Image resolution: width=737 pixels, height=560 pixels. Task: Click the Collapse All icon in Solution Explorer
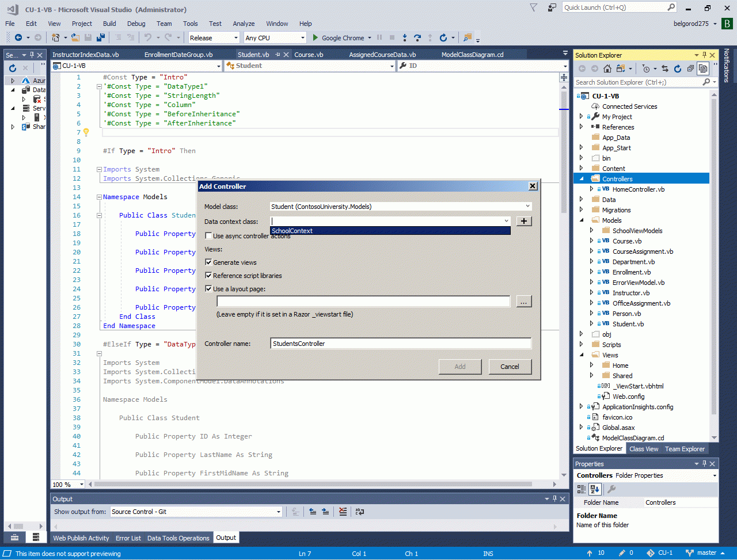(x=690, y=68)
